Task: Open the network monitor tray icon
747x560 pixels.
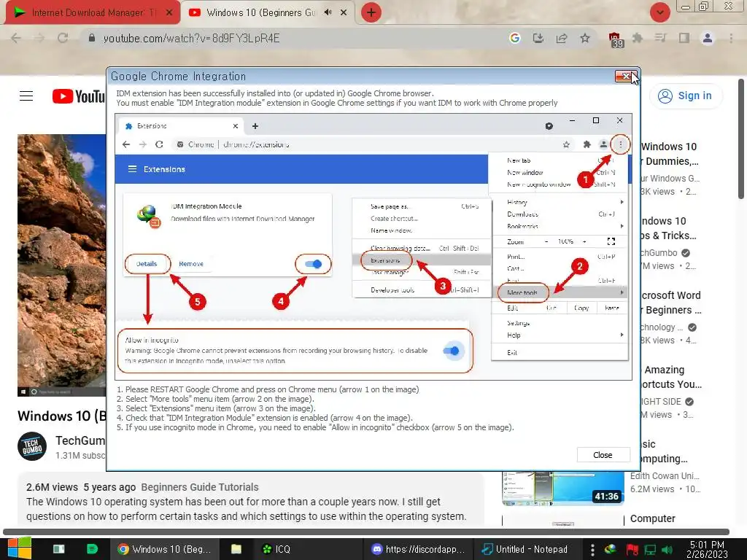Action: 650,550
